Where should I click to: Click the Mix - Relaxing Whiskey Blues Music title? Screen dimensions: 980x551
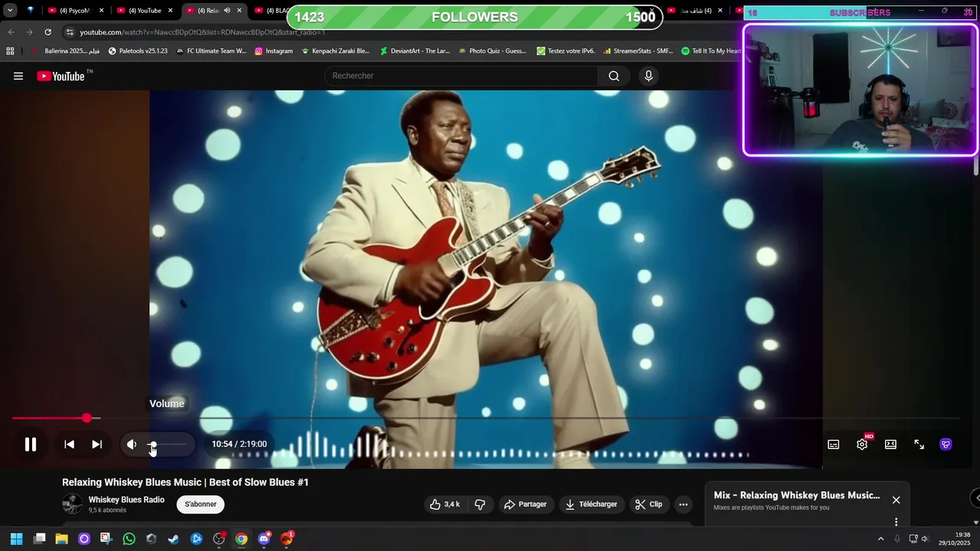point(796,495)
